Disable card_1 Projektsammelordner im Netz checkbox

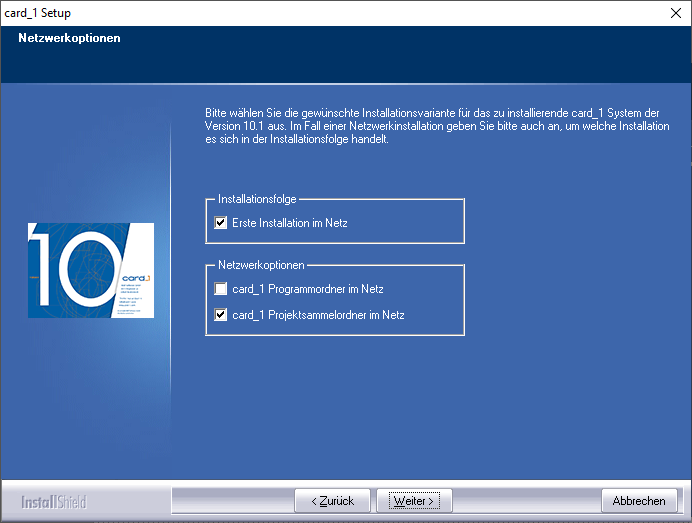click(221, 315)
